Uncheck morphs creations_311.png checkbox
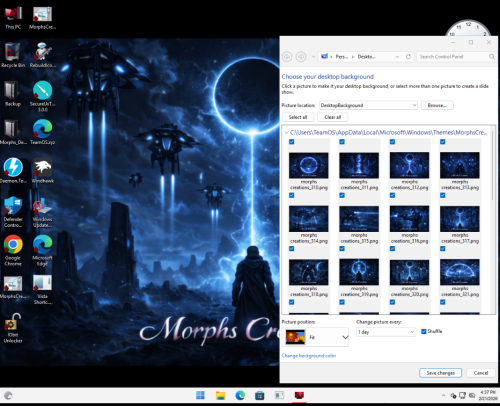The width and height of the screenshot is (500, 406). 342,142
